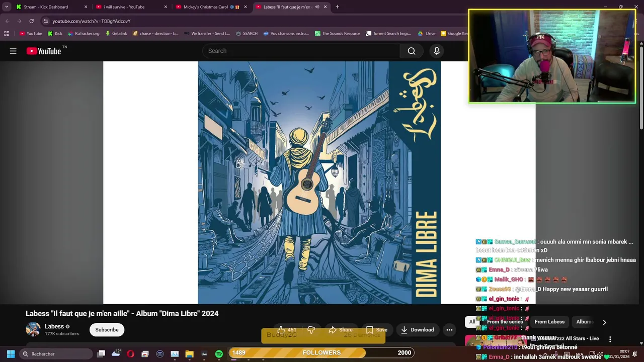Go back to the previous page
This screenshot has height=362, width=644.
tap(7, 21)
